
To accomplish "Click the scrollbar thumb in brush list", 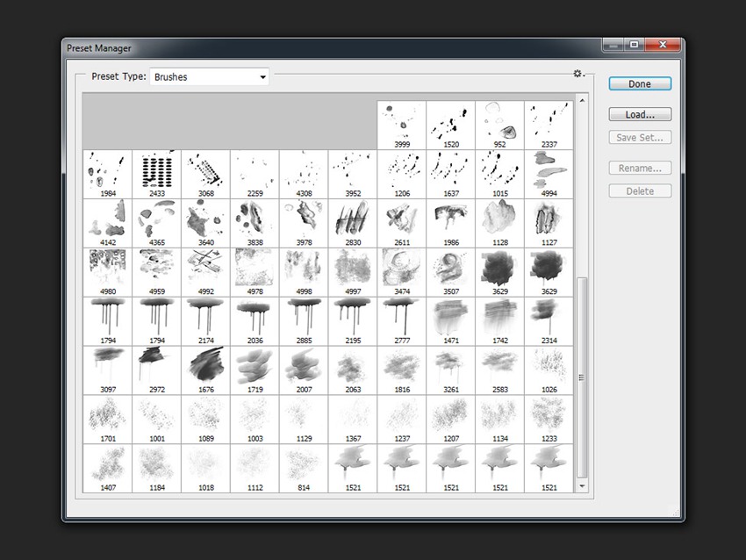I will [x=581, y=377].
